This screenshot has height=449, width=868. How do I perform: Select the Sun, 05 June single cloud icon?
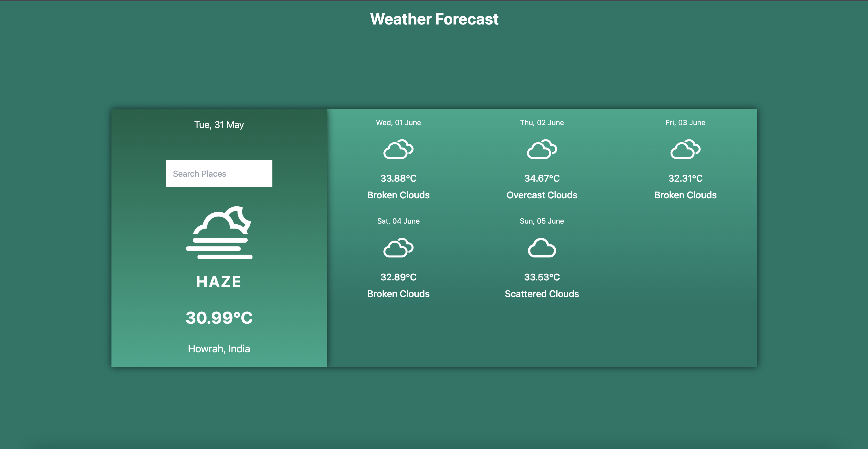542,248
